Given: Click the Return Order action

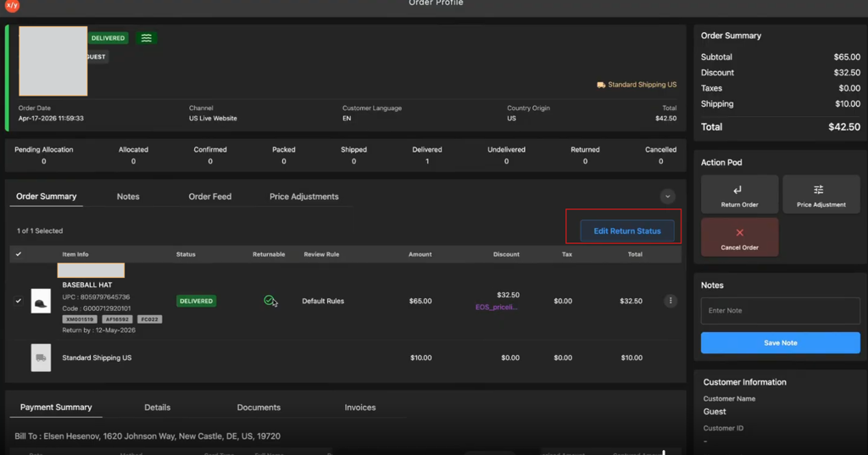Looking at the screenshot, I should 739,194.
